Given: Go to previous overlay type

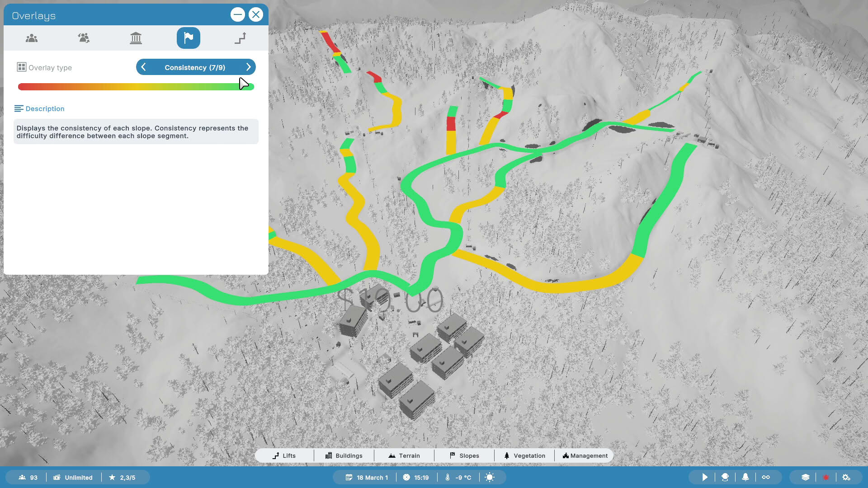Looking at the screenshot, I should click(x=143, y=67).
